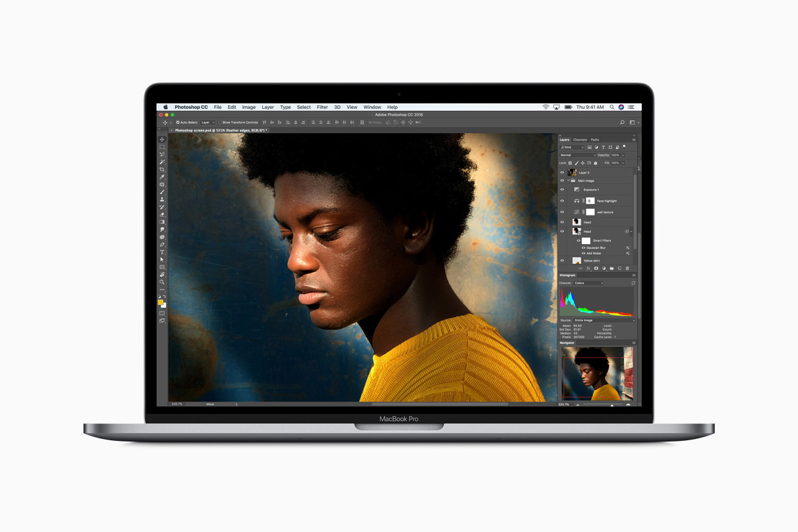Open the Auto-Select Layer dropdown
The height and width of the screenshot is (532, 798).
click(x=208, y=122)
